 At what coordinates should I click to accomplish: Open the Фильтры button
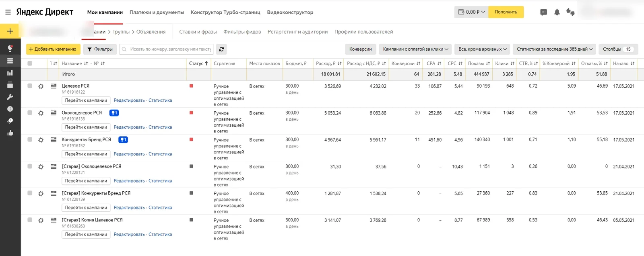[x=100, y=49]
